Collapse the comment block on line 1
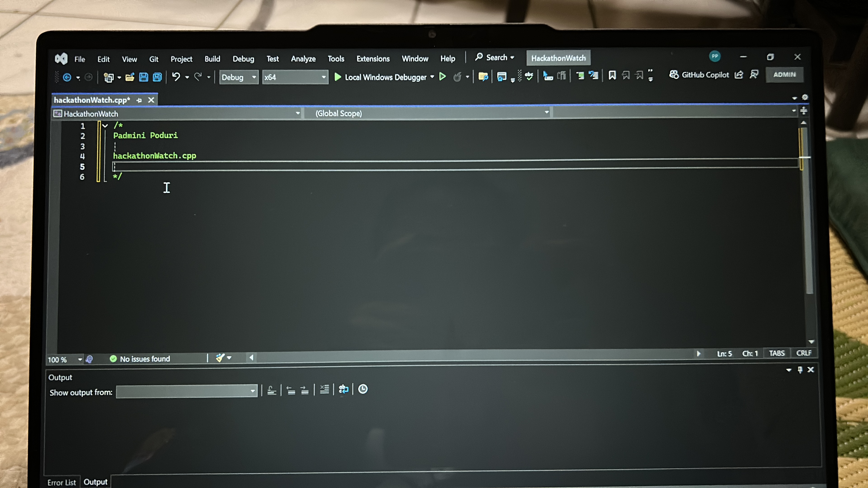 pyautogui.click(x=105, y=126)
